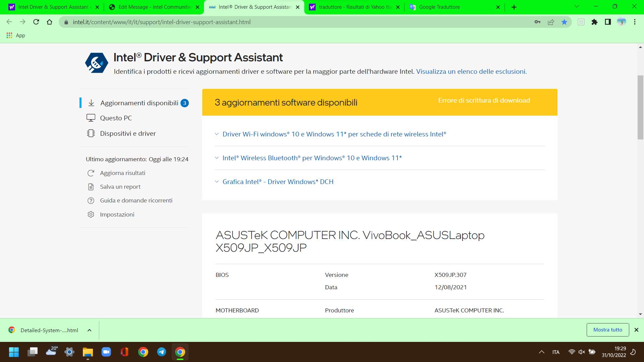Bookmark page with star icon

564,22
